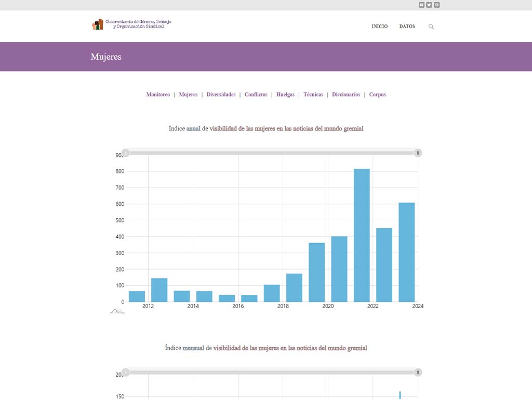532x399 pixels.
Task: Grab annual chart left range slider handle
Action: point(125,153)
